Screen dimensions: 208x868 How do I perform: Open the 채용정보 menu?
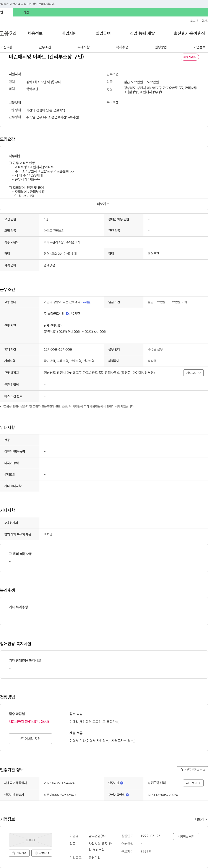(35, 33)
